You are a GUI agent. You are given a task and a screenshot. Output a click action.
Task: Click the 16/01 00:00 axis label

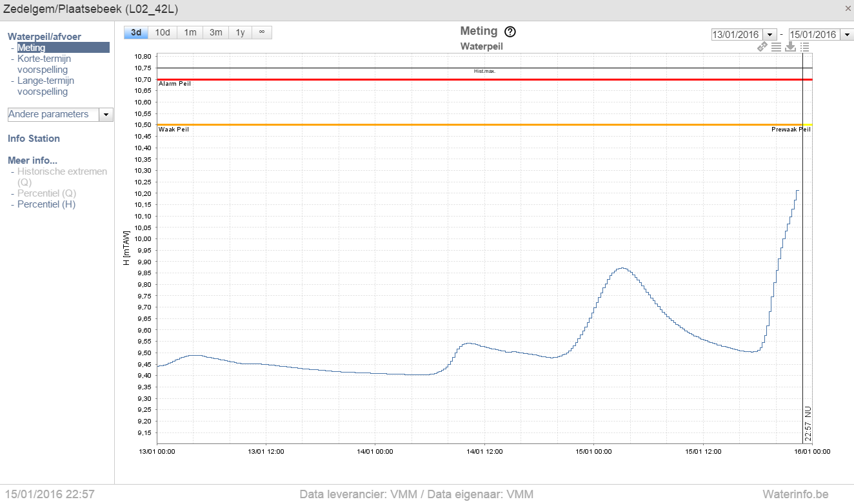[x=812, y=451]
